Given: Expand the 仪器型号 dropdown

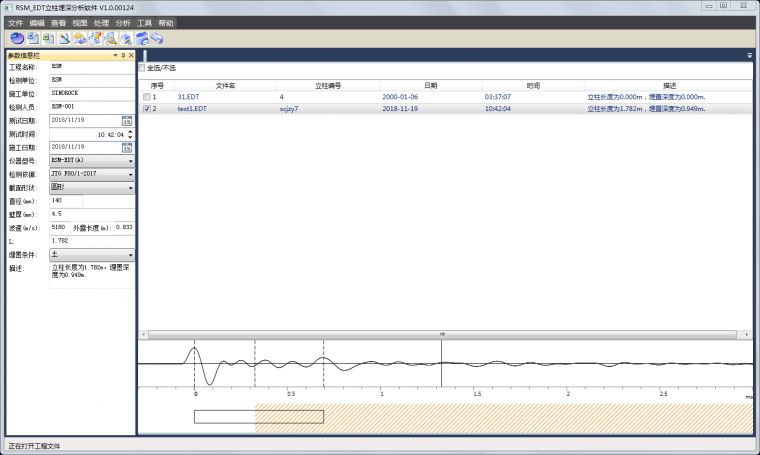Looking at the screenshot, I should pos(129,160).
